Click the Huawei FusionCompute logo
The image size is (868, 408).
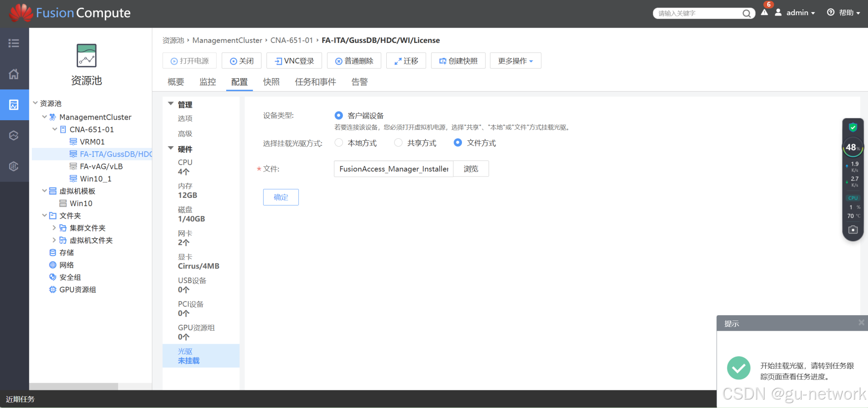click(x=70, y=13)
